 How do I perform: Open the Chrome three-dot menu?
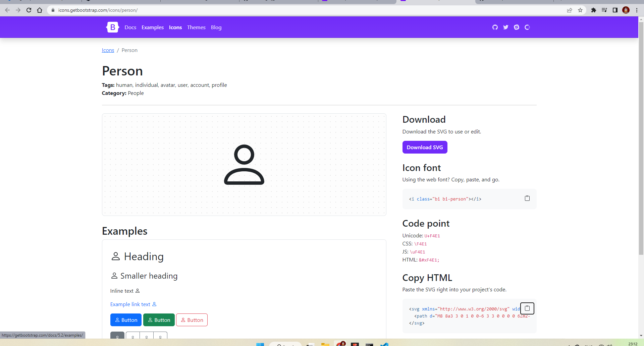637,10
